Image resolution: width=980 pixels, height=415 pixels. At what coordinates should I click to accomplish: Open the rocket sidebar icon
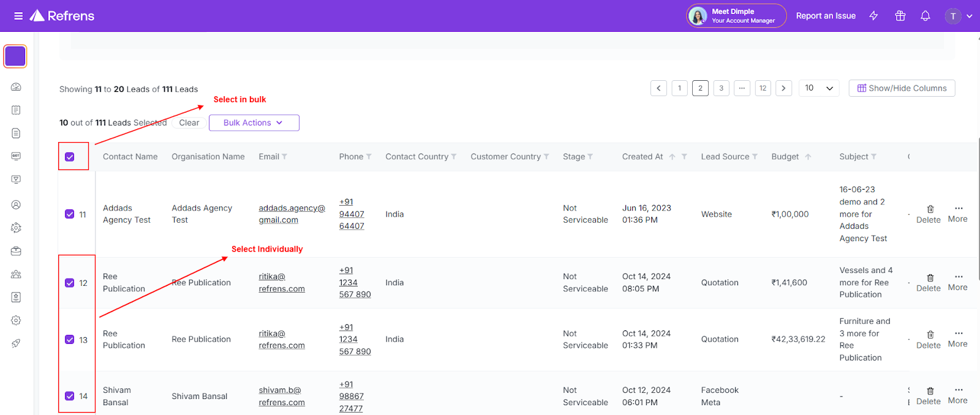point(16,343)
